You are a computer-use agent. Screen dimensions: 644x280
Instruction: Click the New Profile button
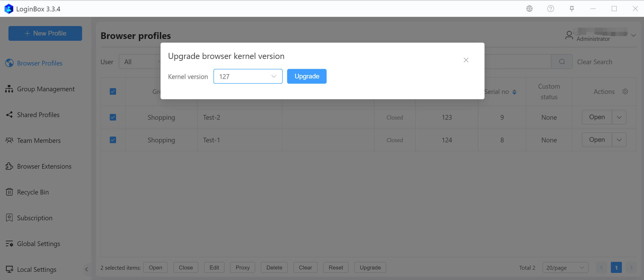pyautogui.click(x=45, y=33)
